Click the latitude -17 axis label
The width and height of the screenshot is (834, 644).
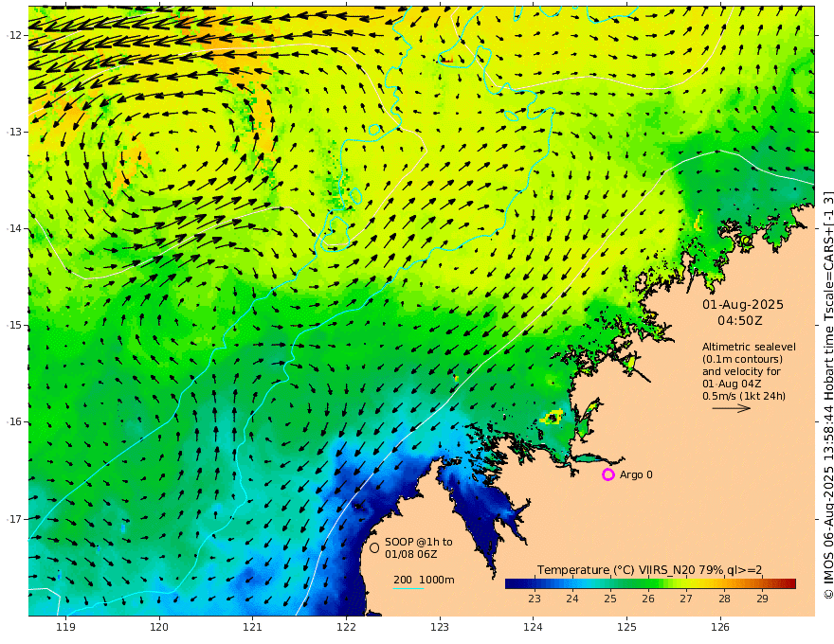pos(14,519)
